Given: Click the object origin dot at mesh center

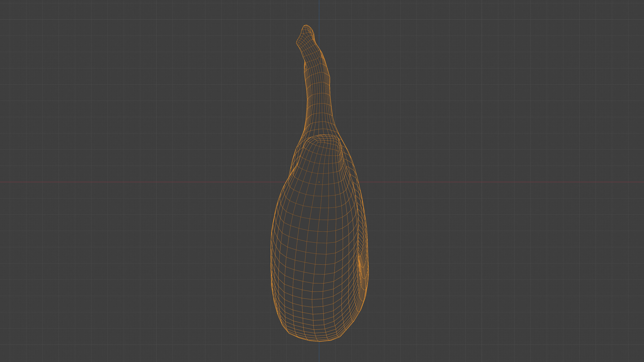Looking at the screenshot, I should coord(319,182).
